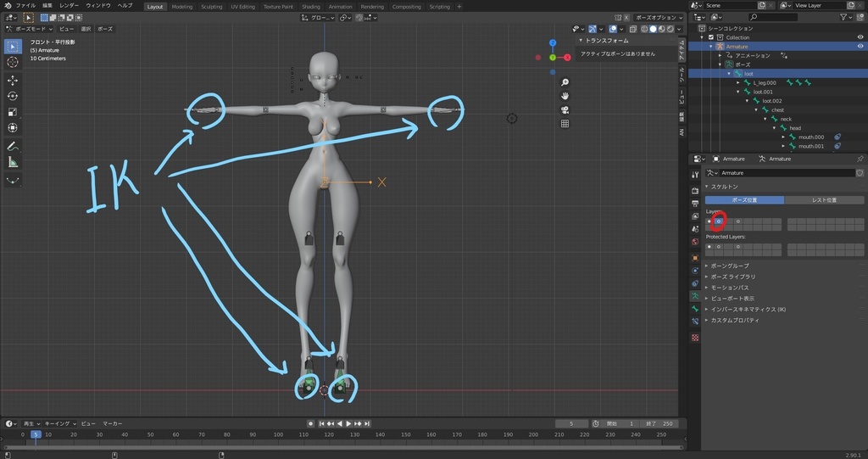The height and width of the screenshot is (459, 868).
Task: Select the Move tool
Action: point(12,81)
